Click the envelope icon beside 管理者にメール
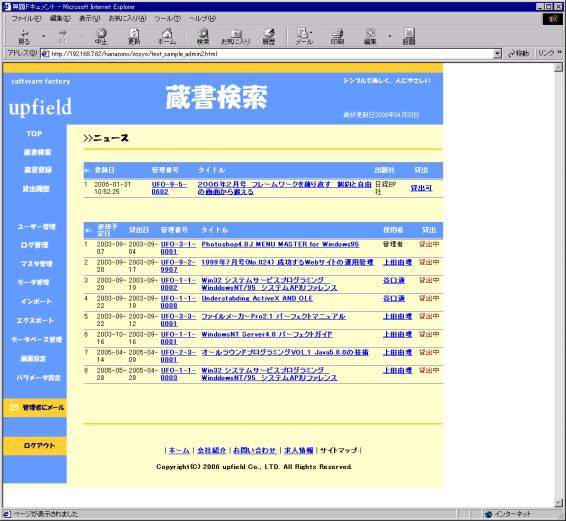566x521 pixels. point(14,407)
